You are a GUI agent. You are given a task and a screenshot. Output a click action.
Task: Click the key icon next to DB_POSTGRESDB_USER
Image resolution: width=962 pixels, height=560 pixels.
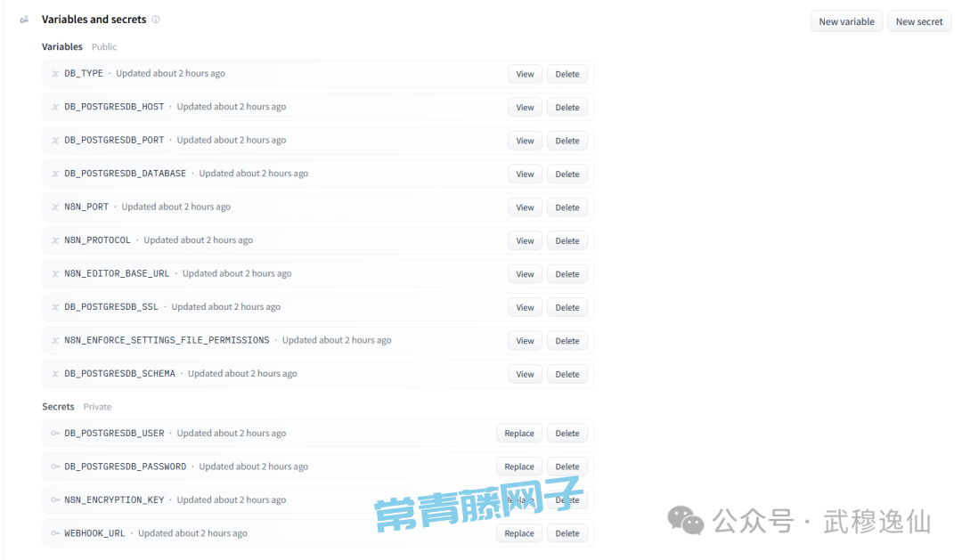point(55,434)
